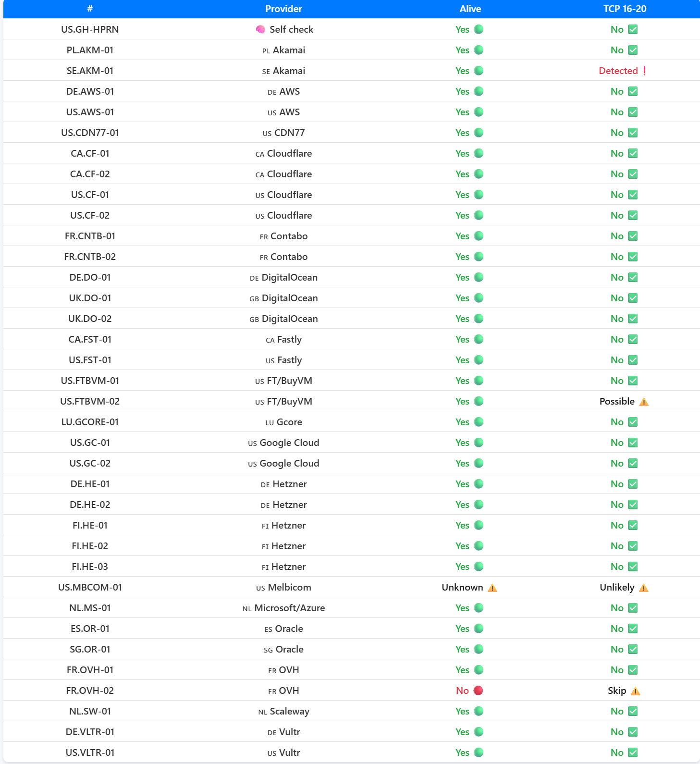The height and width of the screenshot is (764, 700).
Task: Click the green checkmark in PL.AKM-01 row
Action: coord(633,50)
